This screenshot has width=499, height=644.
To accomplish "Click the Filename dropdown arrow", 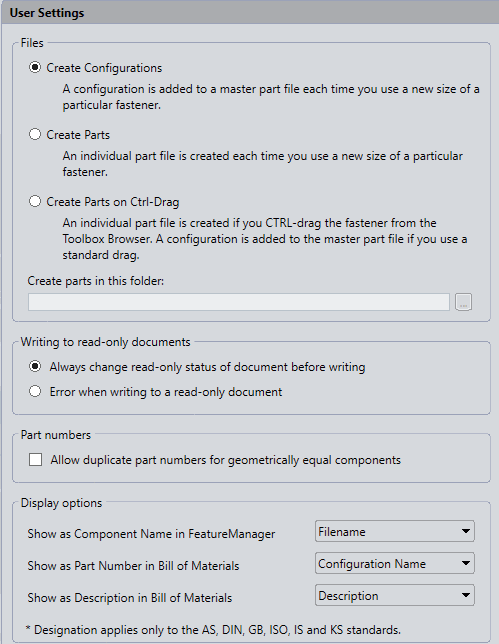I will coord(466,531).
